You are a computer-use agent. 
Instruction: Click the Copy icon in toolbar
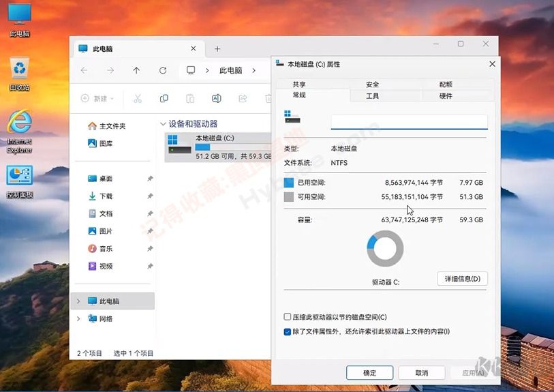(164, 98)
